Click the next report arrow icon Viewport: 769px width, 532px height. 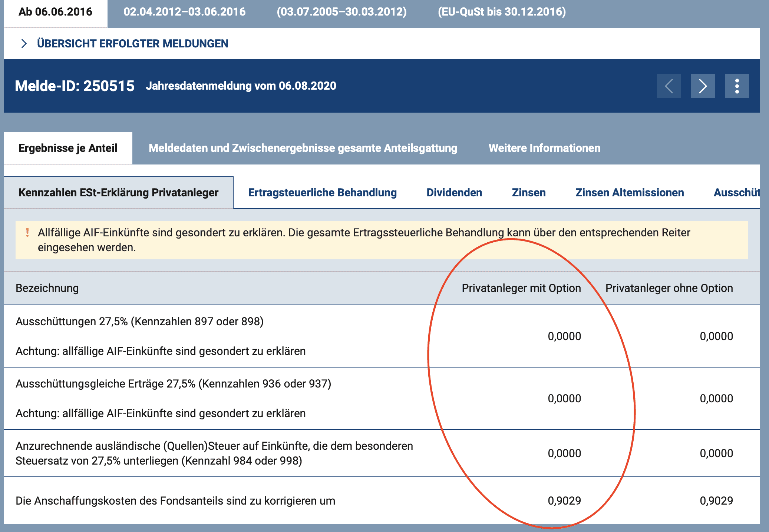coord(703,86)
